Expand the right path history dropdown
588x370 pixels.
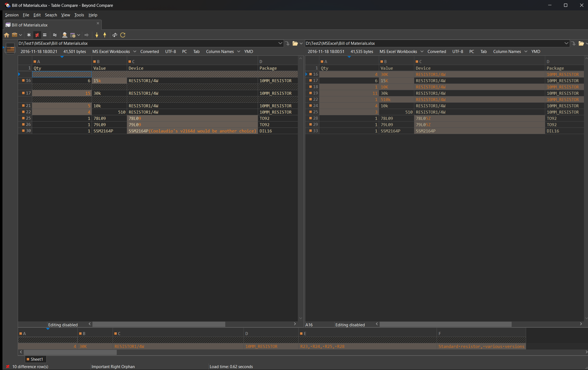coord(566,43)
